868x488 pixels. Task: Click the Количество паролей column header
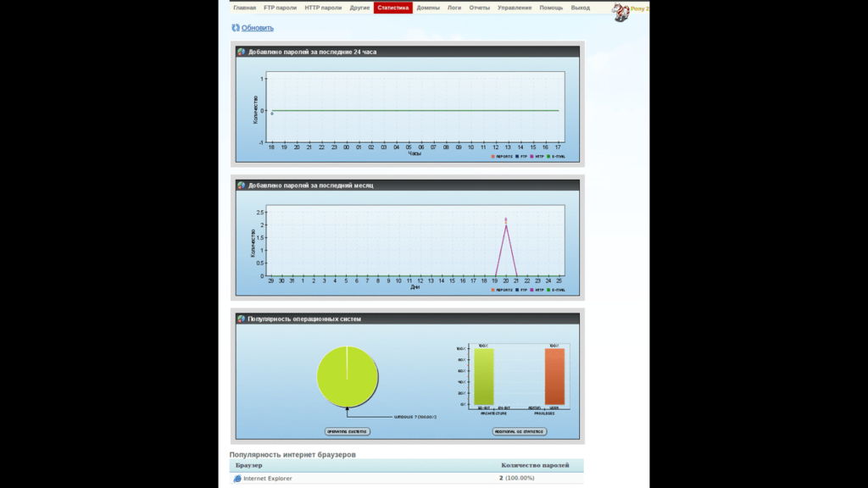(535, 465)
